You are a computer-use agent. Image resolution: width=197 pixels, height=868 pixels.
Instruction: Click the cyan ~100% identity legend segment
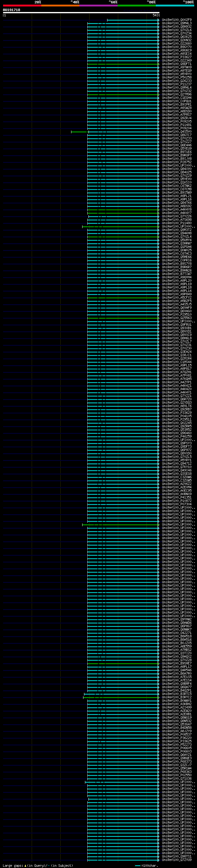(x=175, y=6)
